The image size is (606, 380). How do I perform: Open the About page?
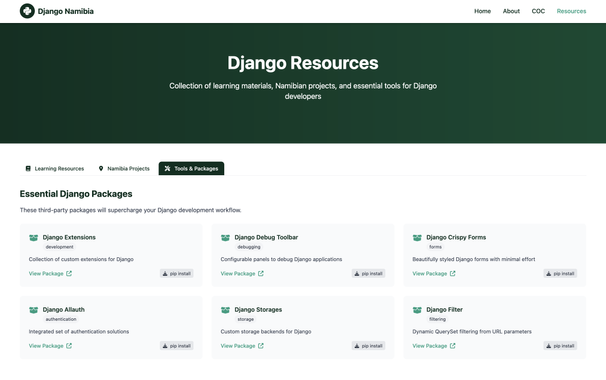point(511,11)
